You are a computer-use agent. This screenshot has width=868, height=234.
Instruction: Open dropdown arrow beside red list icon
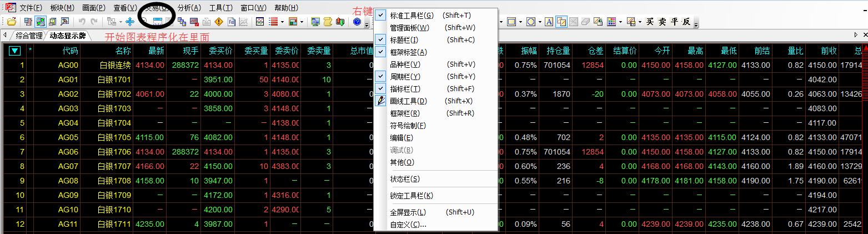283,22
